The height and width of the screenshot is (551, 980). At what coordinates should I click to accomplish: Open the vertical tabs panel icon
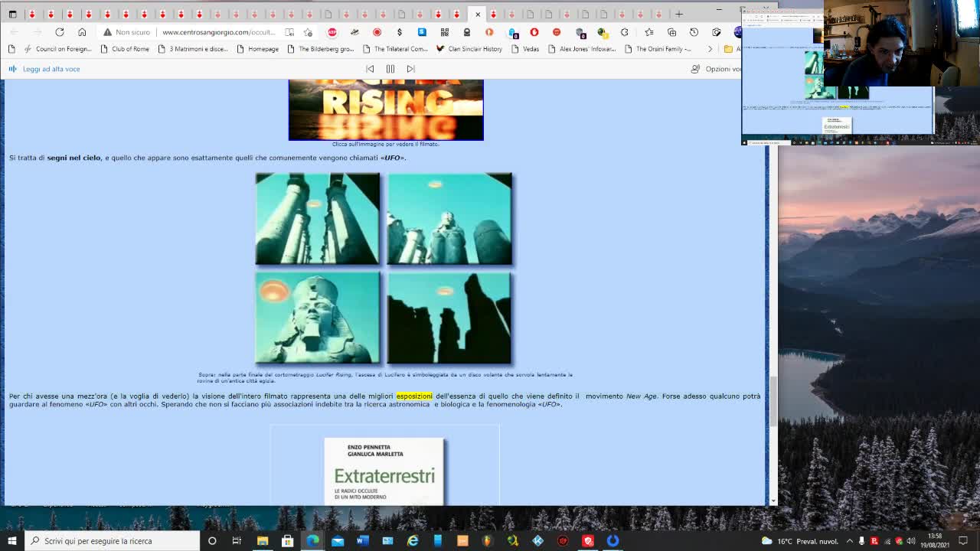click(12, 14)
